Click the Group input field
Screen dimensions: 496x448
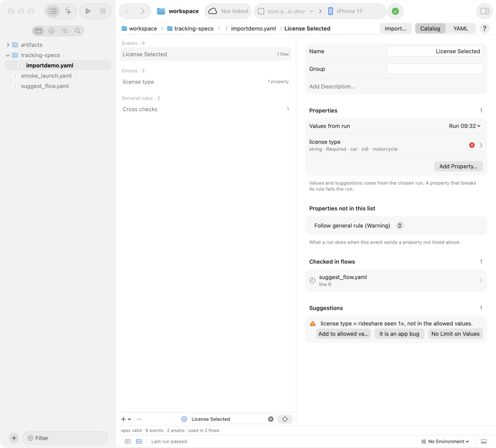[435, 69]
